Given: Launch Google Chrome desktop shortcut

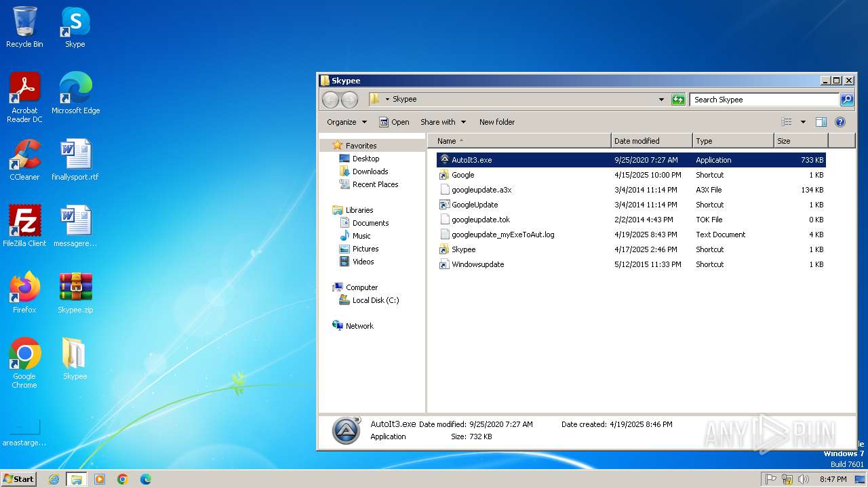Looking at the screenshot, I should [x=24, y=363].
